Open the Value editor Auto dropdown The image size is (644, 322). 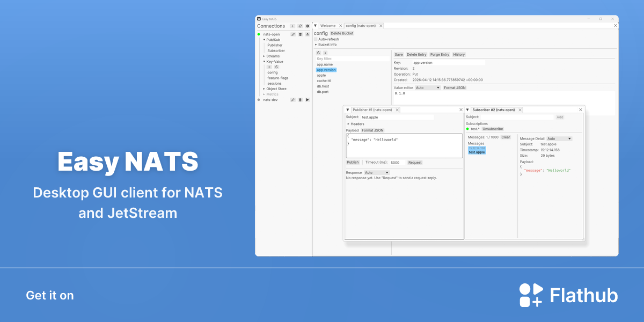tap(428, 87)
